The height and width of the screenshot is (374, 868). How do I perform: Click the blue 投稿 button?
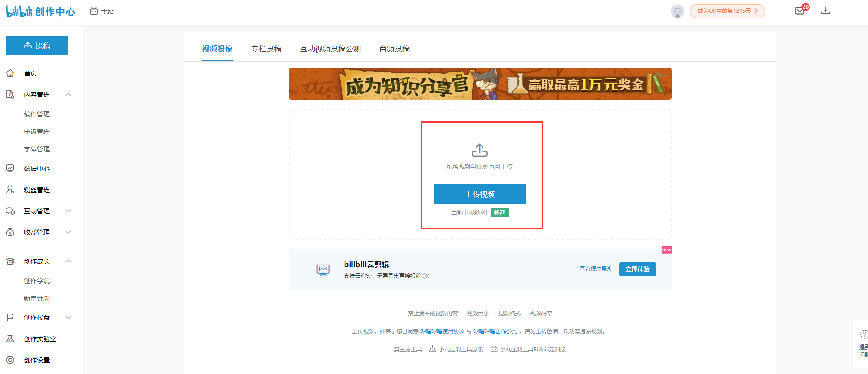coord(37,46)
